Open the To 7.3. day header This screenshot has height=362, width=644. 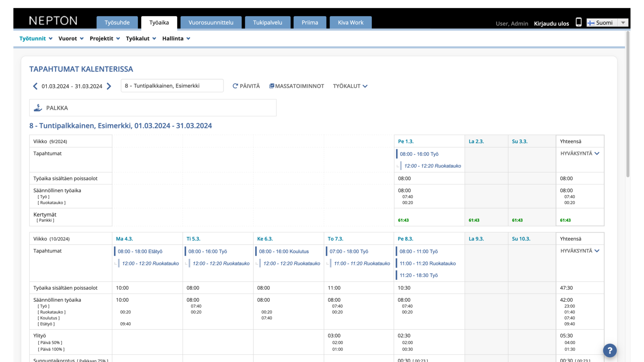point(335,239)
